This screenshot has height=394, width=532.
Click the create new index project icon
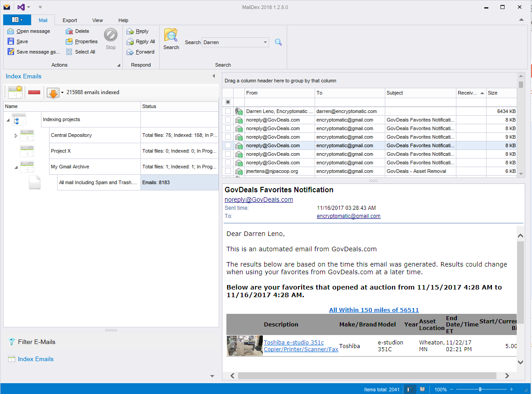(14, 92)
